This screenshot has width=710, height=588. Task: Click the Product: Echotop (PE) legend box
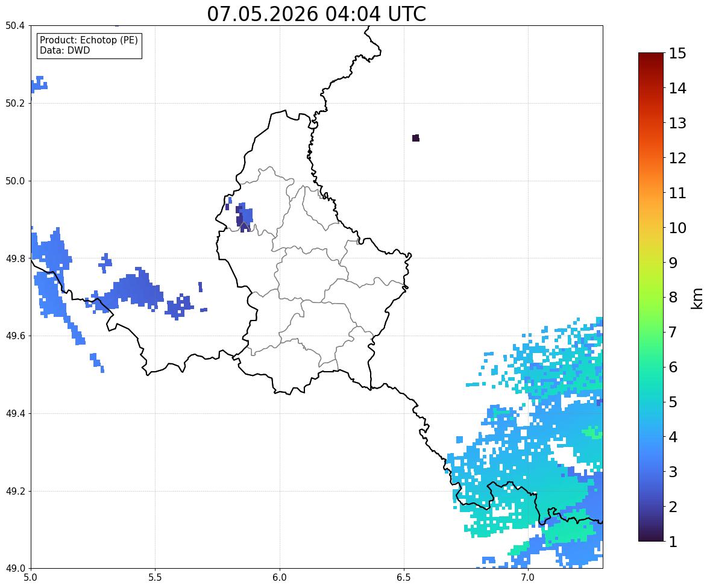89,45
